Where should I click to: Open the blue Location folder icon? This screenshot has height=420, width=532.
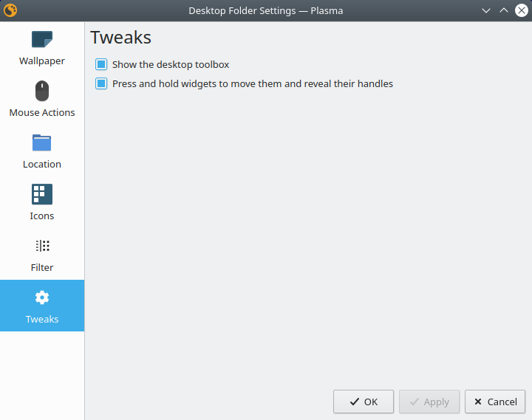click(x=42, y=143)
